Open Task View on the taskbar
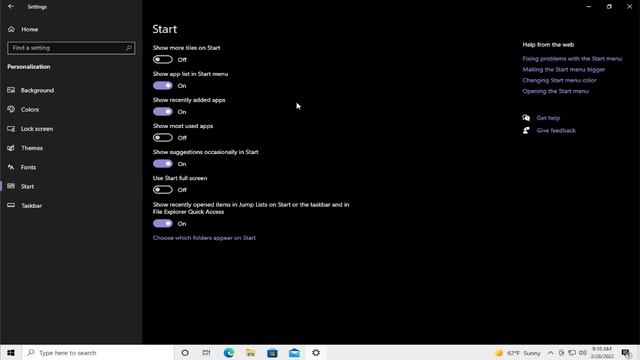 207,353
